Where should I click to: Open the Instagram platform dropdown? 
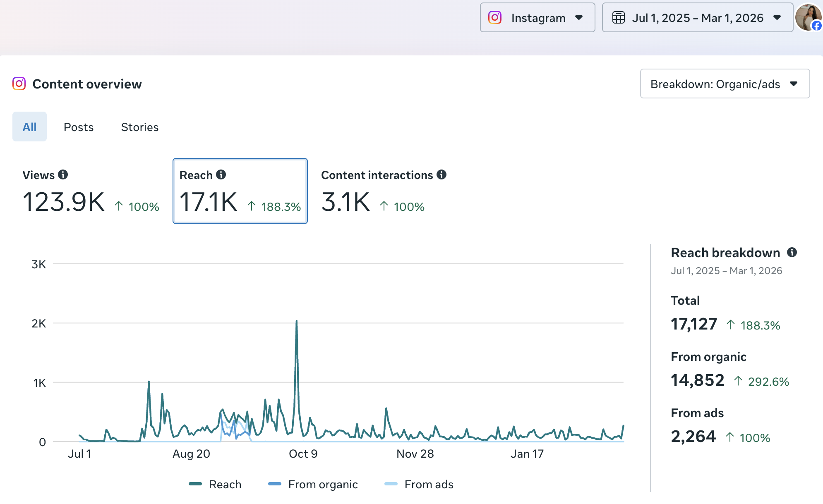537,18
